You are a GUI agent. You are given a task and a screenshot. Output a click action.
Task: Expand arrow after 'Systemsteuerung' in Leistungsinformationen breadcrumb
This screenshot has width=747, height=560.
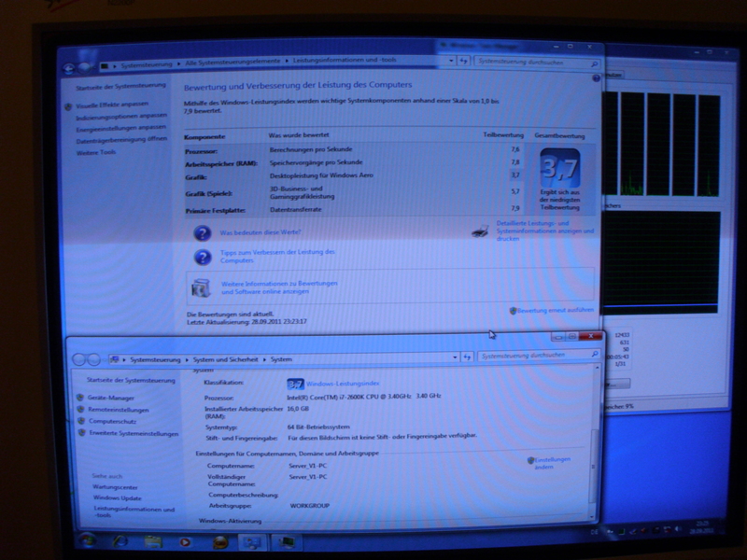[x=179, y=63]
